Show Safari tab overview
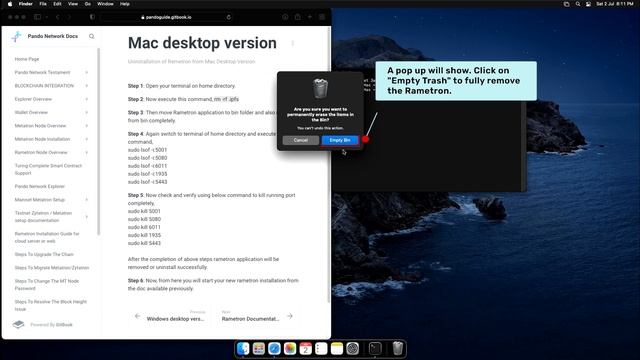This screenshot has width=640, height=360. (x=322, y=17)
